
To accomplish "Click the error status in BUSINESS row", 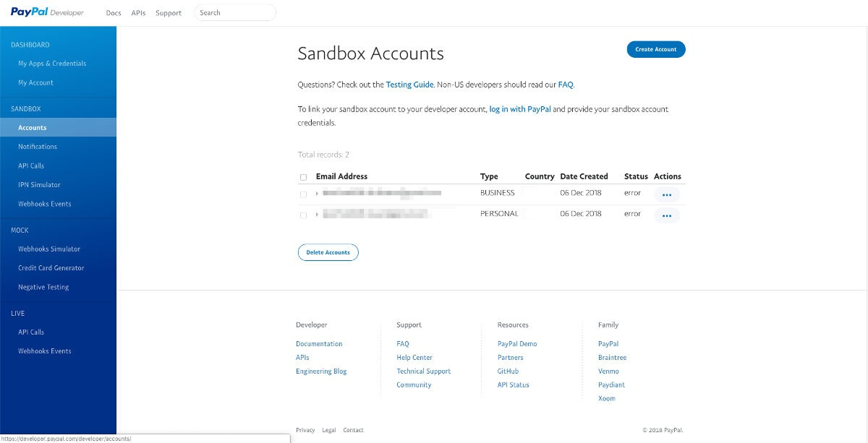I will pos(632,193).
